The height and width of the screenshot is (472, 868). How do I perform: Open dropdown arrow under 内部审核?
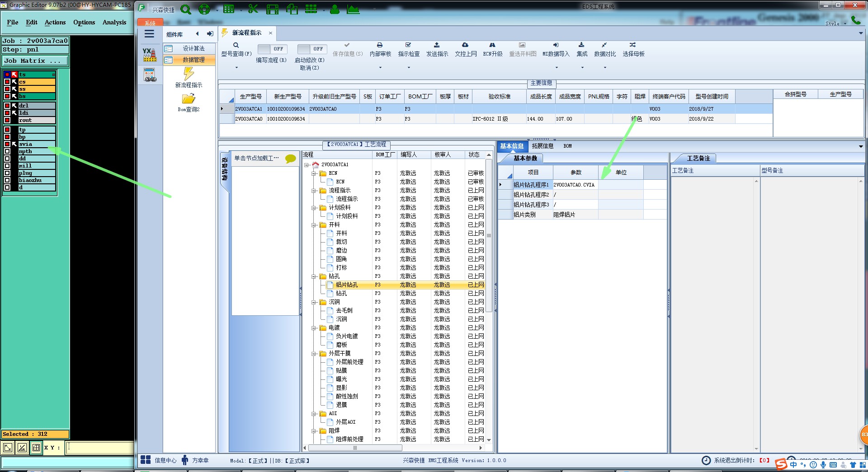pyautogui.click(x=380, y=68)
